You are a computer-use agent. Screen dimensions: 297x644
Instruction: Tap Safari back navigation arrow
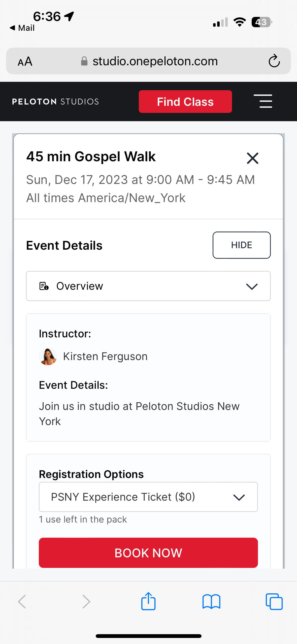coord(22,602)
